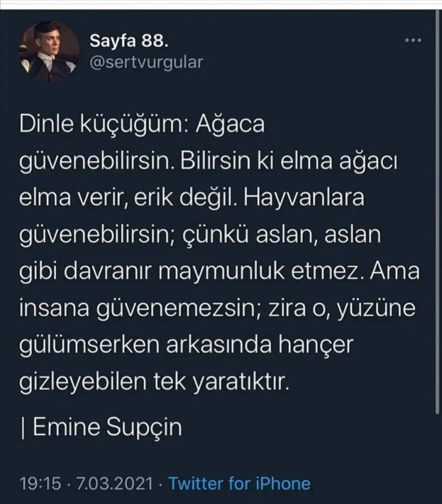This screenshot has height=504, width=442.
Task: Open the Sayfa 88. profile picture
Action: (x=50, y=52)
